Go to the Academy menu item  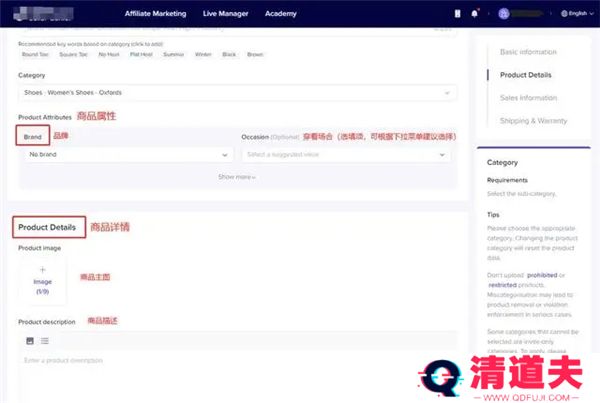click(x=281, y=14)
